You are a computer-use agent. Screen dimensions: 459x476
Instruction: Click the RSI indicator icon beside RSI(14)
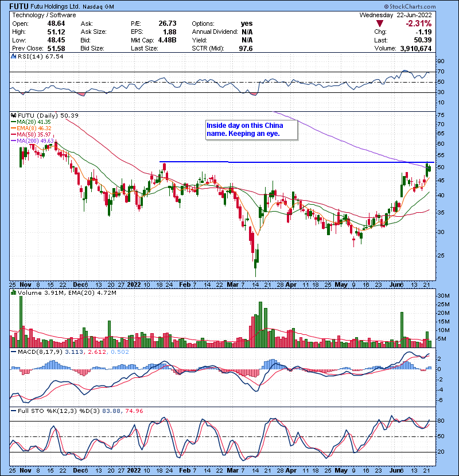(x=13, y=56)
